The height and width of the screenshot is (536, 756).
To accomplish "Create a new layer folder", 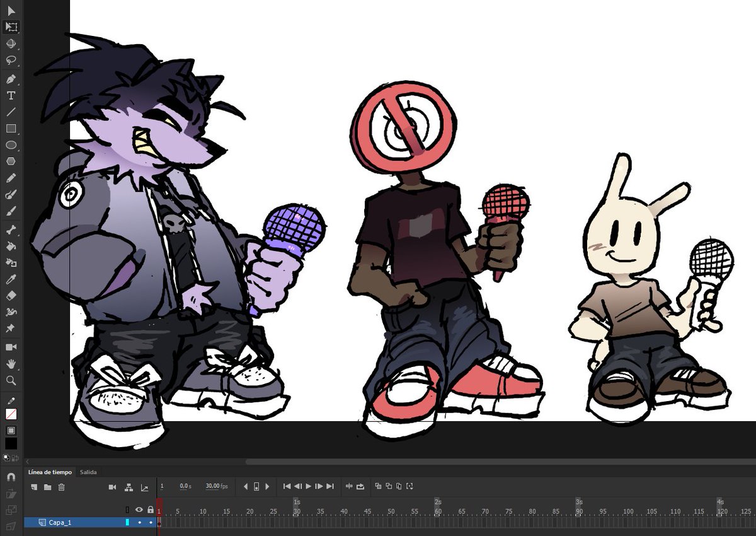I will 47,487.
